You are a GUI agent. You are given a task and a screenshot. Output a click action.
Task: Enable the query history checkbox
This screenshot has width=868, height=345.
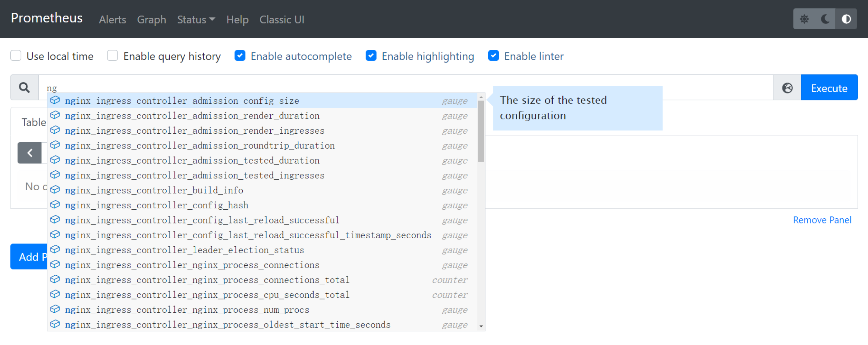click(112, 56)
